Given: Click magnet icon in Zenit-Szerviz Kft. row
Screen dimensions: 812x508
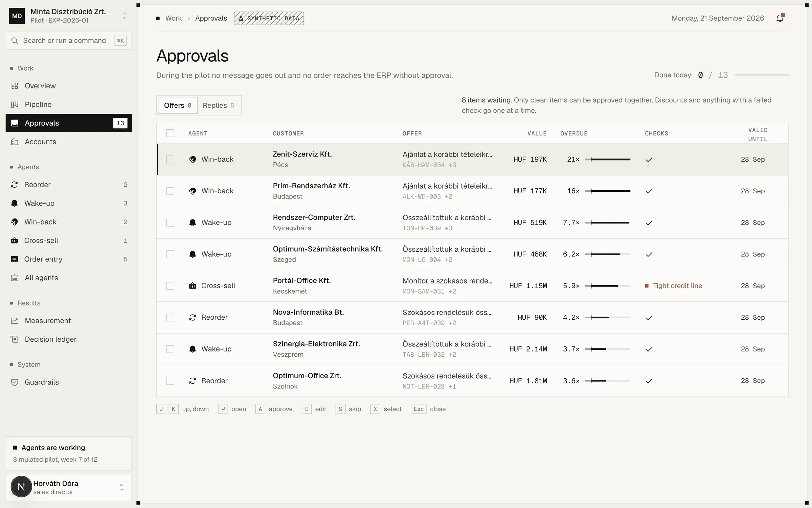Looking at the screenshot, I should (x=193, y=159).
